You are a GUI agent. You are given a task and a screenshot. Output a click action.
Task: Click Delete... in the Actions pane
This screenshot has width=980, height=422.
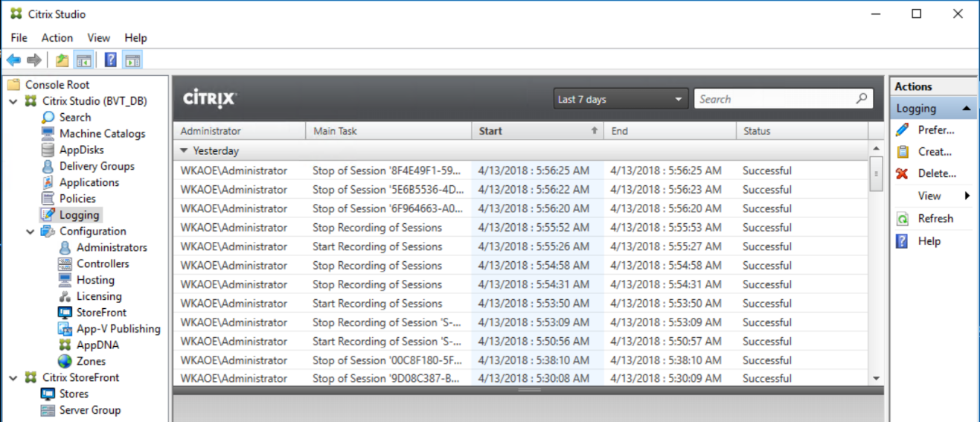click(936, 173)
